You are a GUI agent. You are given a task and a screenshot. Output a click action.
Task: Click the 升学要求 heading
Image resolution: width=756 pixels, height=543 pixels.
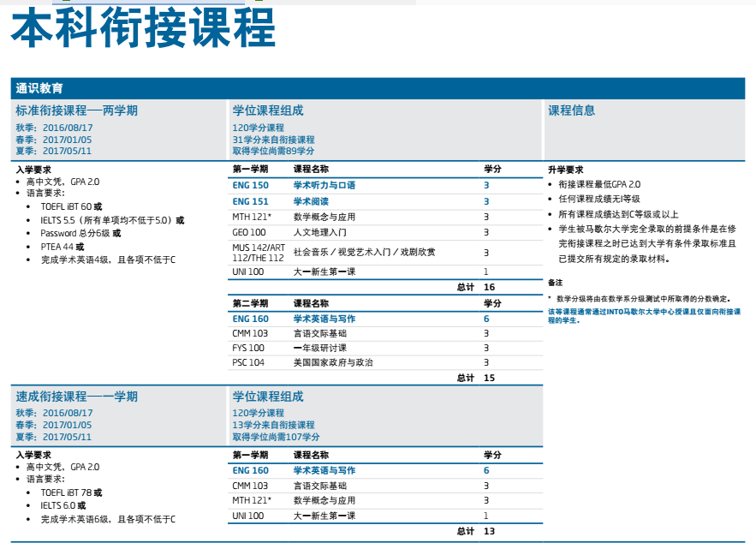[565, 170]
